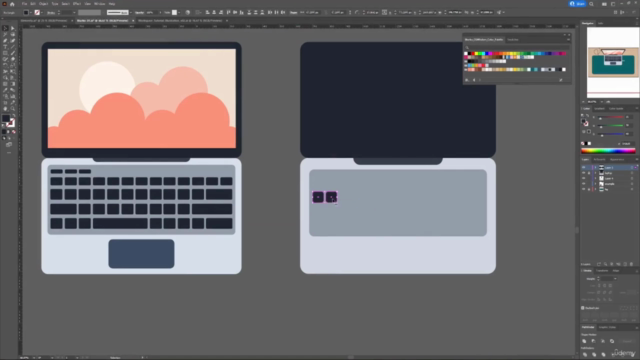Open the Color panel options menu
This screenshot has height=360, width=640.
tap(636, 109)
